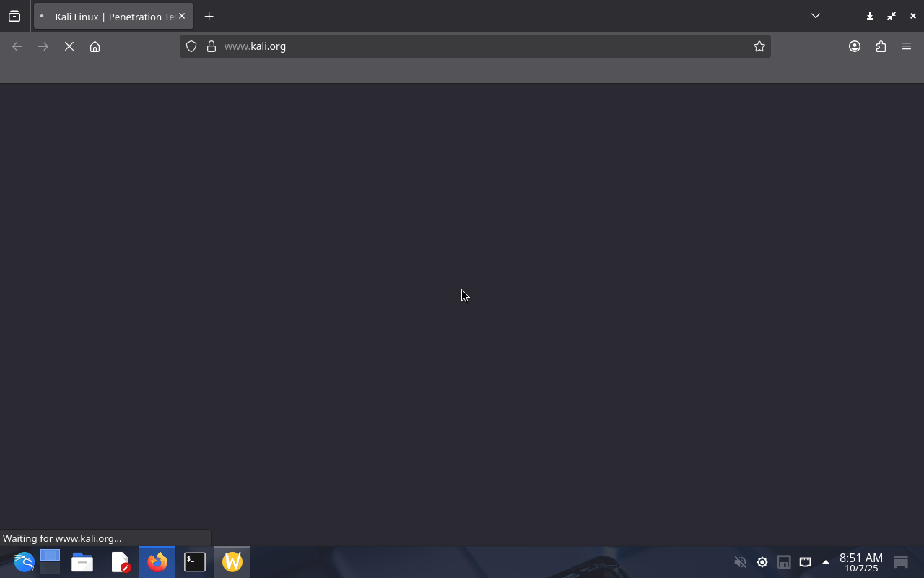Bookmark this page with the star

759,46
